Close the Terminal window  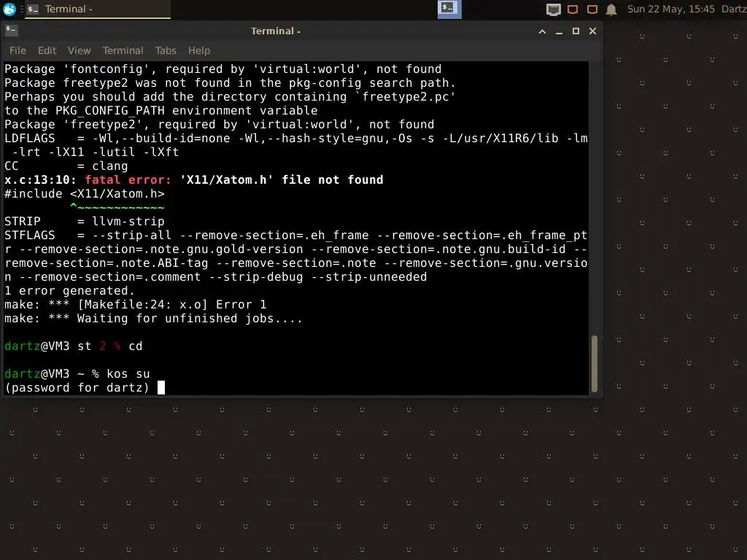592,31
